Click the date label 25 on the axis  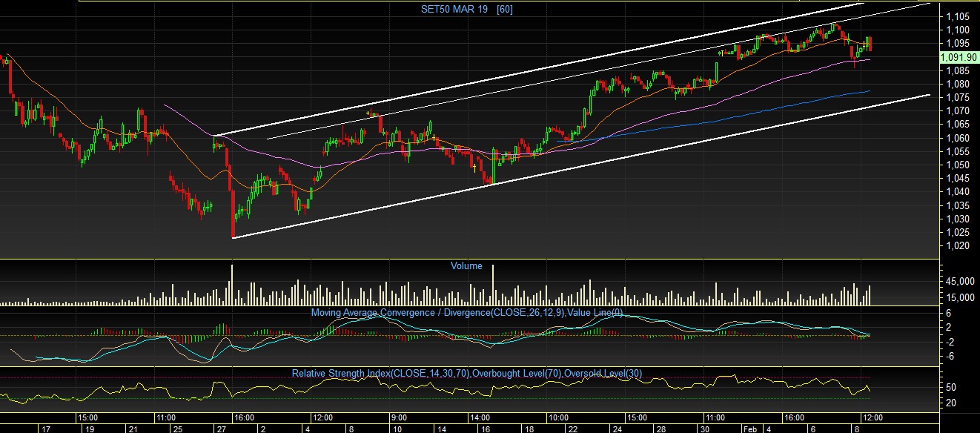click(x=176, y=429)
